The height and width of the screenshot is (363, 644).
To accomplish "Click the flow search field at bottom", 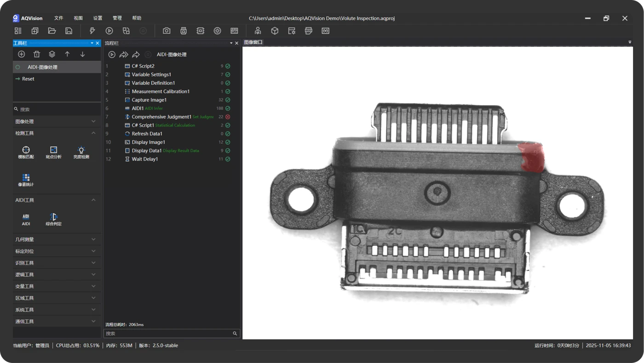I will (x=172, y=334).
